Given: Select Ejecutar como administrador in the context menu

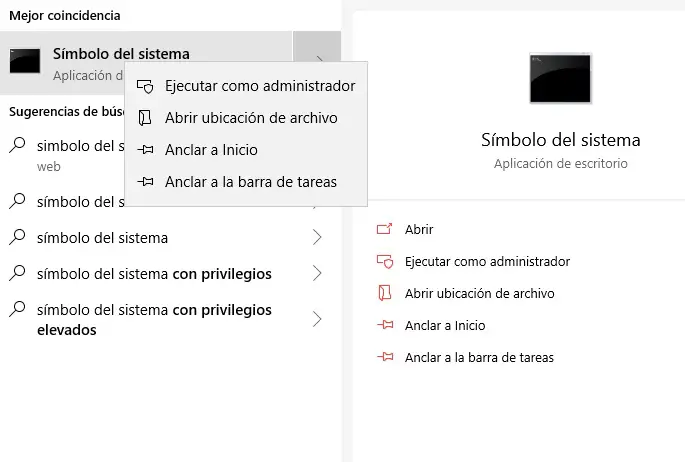Looking at the screenshot, I should pyautogui.click(x=259, y=86).
